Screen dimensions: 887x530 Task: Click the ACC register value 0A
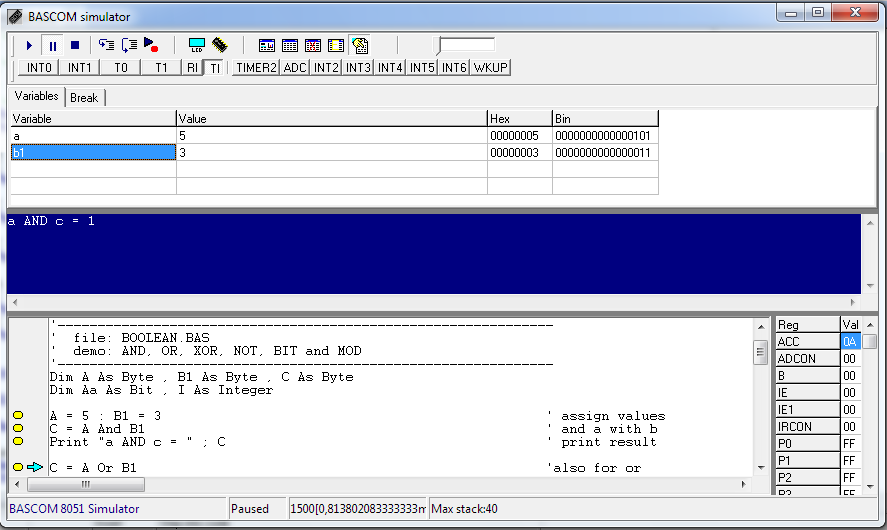tap(850, 342)
